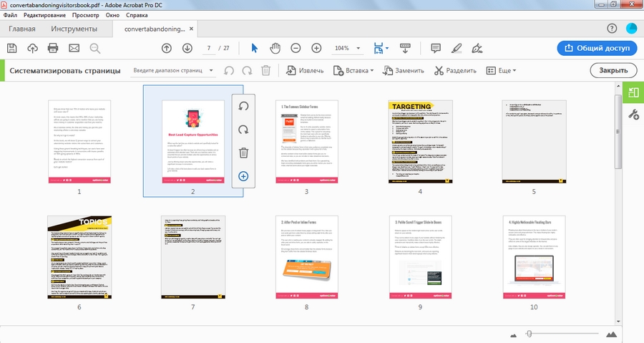Click the Save file floppy disk icon

point(11,48)
